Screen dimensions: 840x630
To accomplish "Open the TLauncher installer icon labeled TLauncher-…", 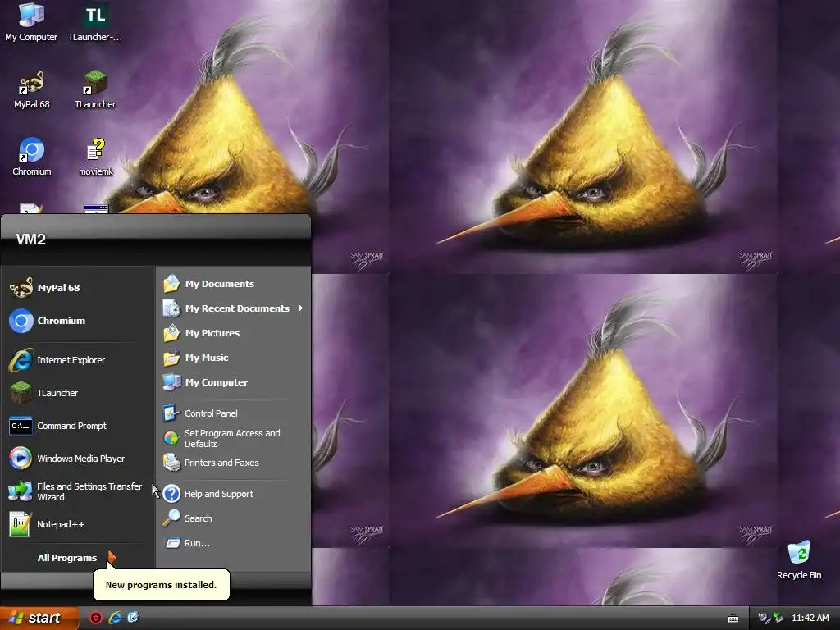I will point(95,21).
